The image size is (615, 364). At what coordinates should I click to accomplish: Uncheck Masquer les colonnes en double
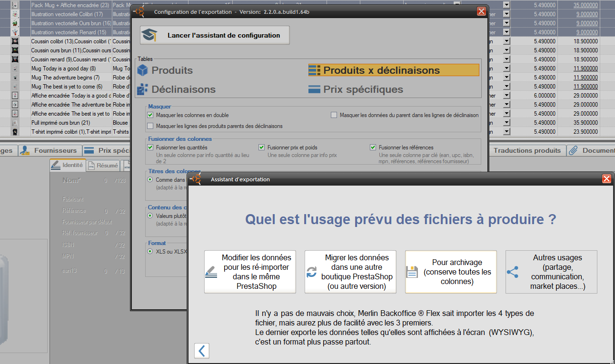tap(150, 115)
